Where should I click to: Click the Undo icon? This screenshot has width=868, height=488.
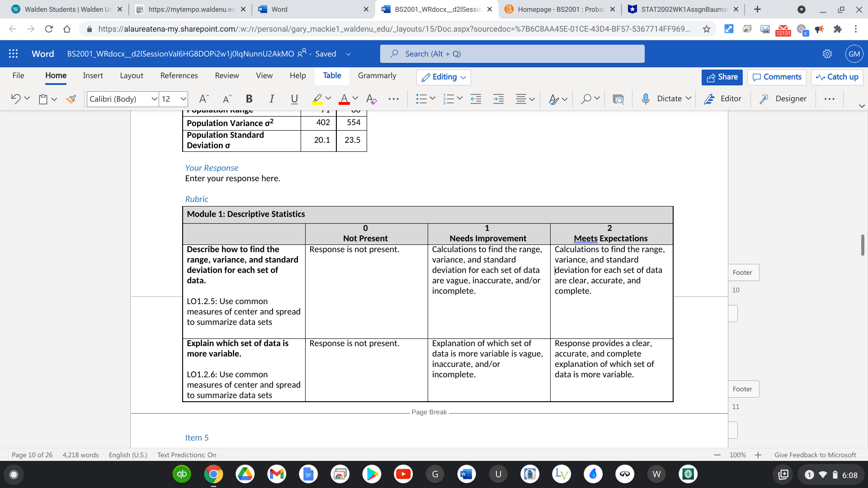pos(15,99)
